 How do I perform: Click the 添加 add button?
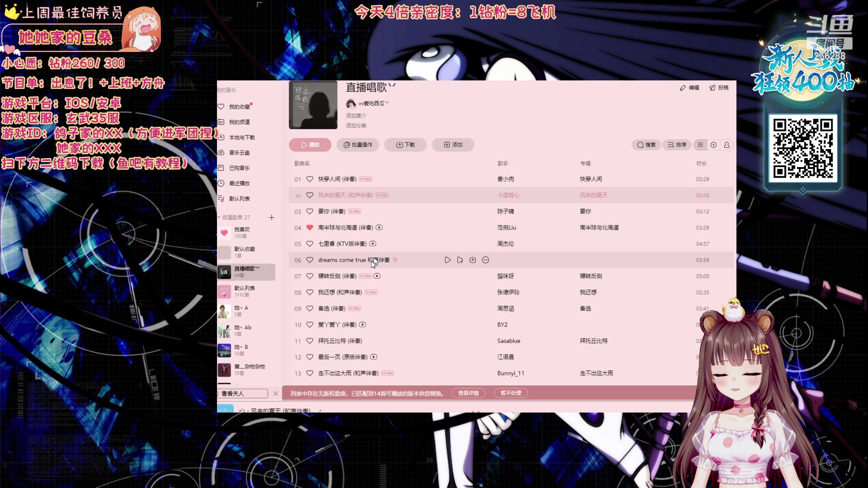tap(453, 145)
